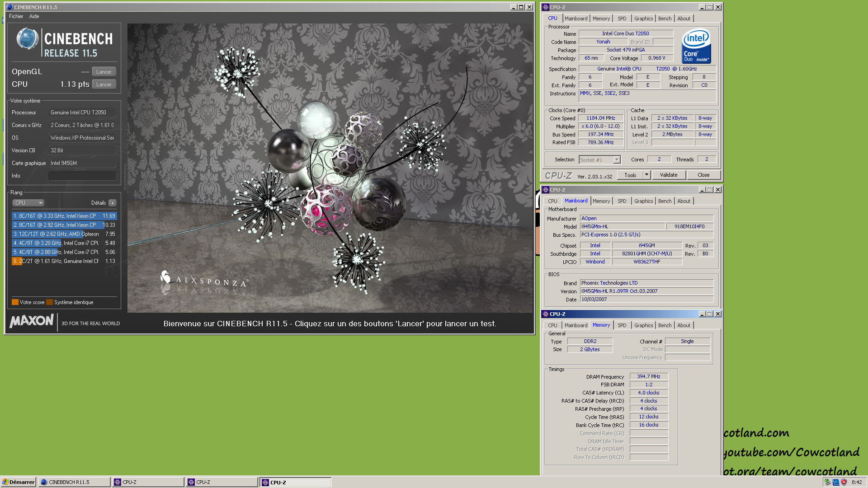Open the Fichier menu in Cinebench

pos(16,16)
